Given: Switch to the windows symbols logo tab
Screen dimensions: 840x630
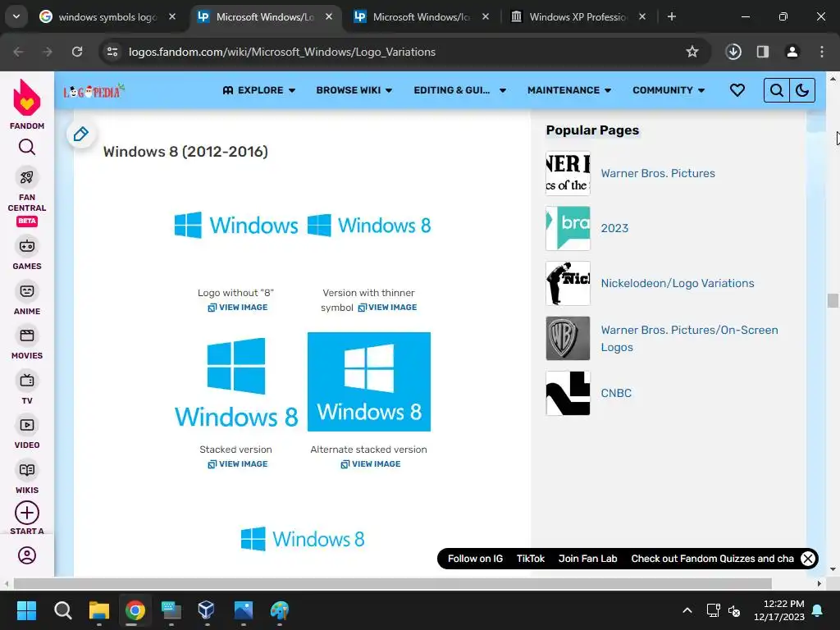Looking at the screenshot, I should click(107, 17).
